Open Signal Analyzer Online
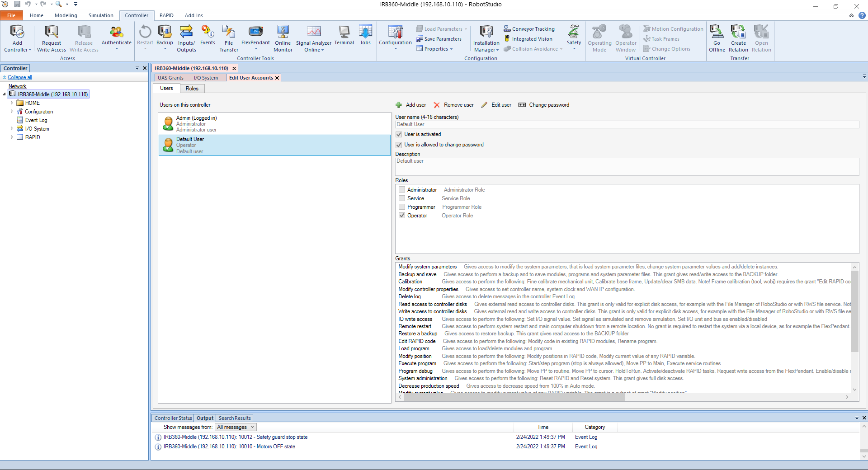Screen dimensions: 868x470 point(314,38)
